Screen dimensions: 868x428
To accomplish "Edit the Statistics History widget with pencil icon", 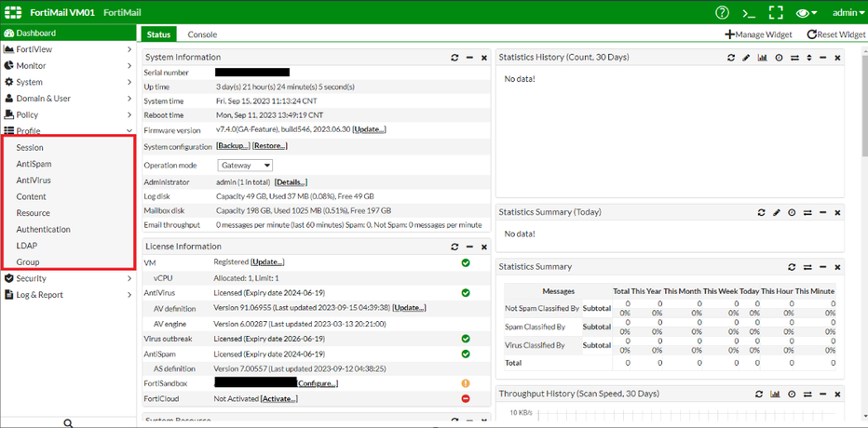I will tap(746, 58).
